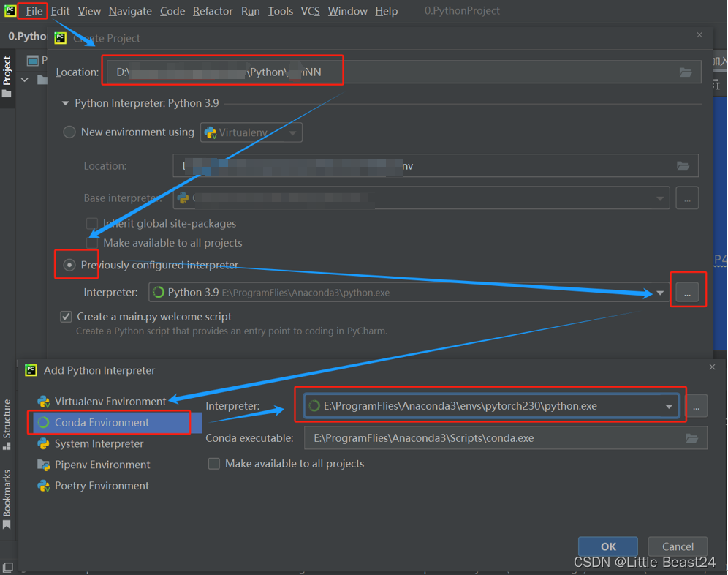Click the ellipsis button next to Interpreter dropdown

pos(687,293)
